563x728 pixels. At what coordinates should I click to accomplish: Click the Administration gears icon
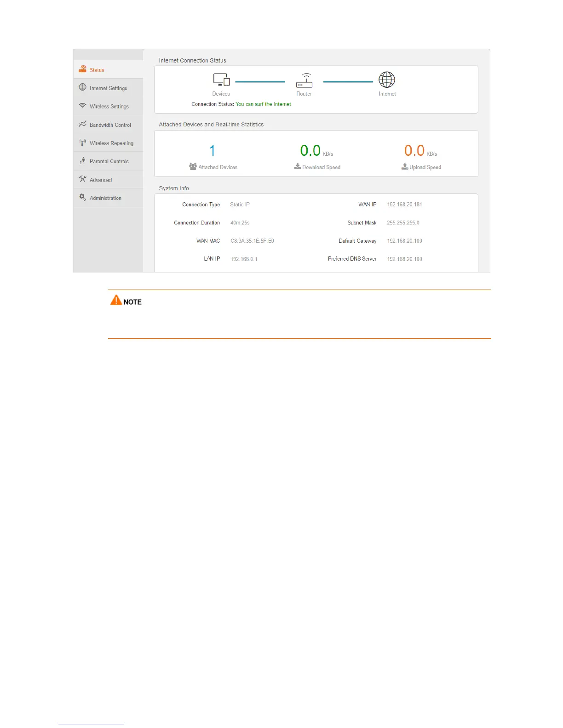[83, 197]
